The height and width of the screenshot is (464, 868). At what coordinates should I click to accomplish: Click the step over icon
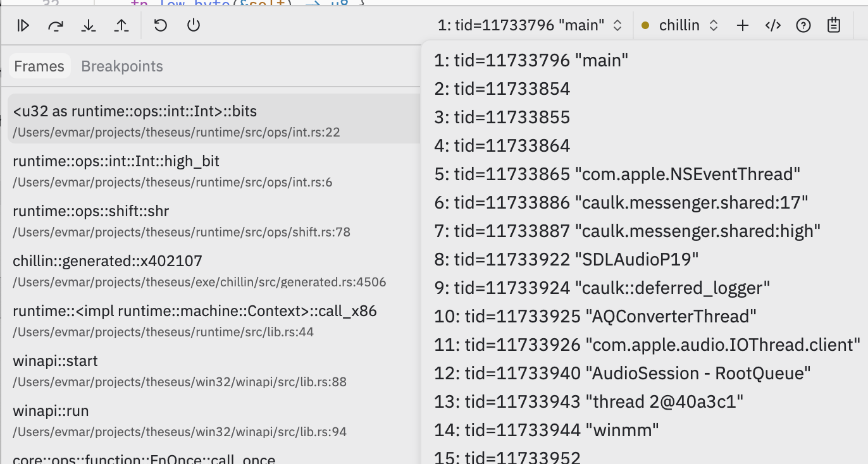tap(56, 25)
